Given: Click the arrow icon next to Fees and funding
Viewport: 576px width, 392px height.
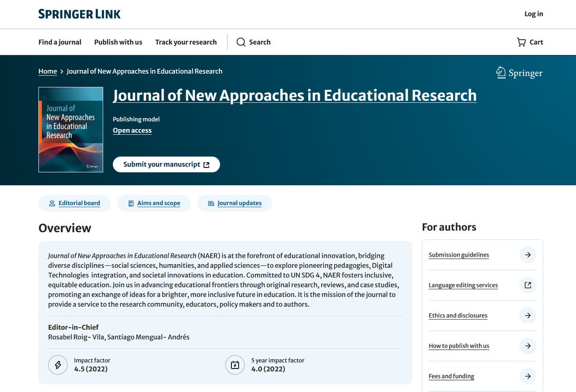Looking at the screenshot, I should (528, 376).
